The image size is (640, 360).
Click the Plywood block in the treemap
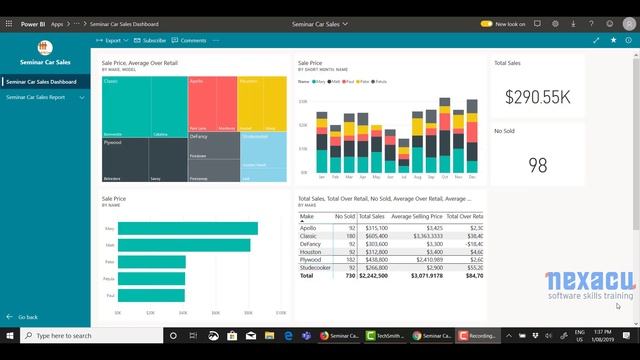tap(144, 160)
